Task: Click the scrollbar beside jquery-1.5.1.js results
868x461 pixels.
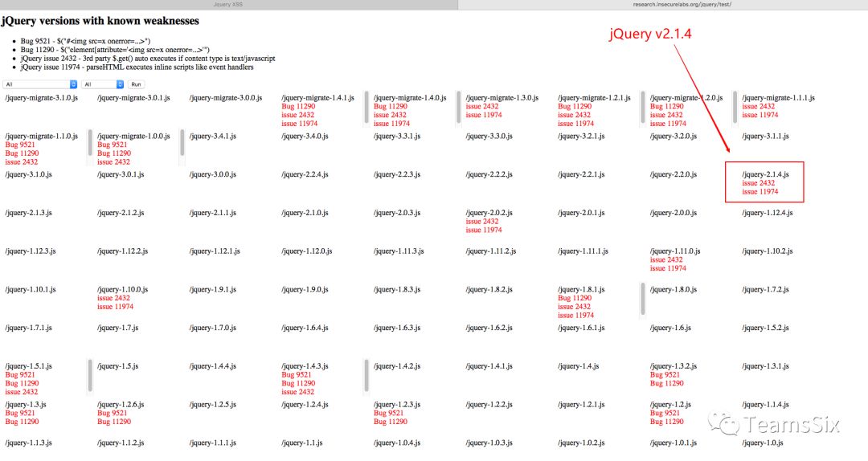Action: click(x=90, y=376)
